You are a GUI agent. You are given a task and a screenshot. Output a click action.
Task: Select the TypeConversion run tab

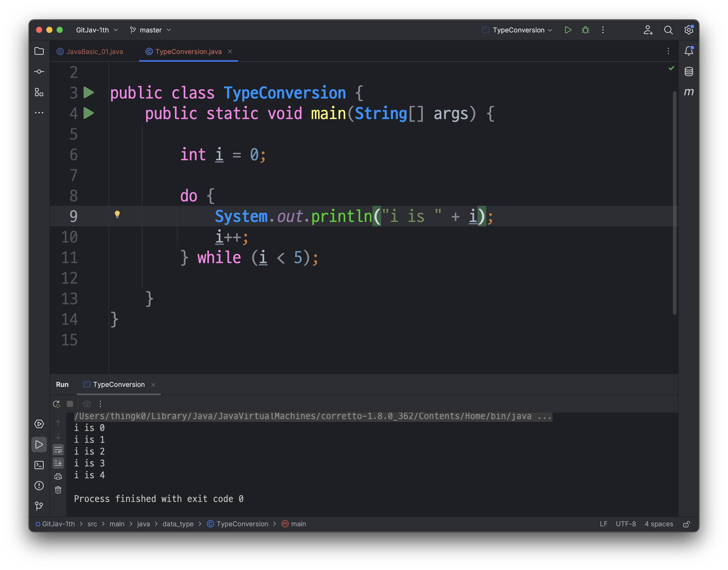pos(119,385)
